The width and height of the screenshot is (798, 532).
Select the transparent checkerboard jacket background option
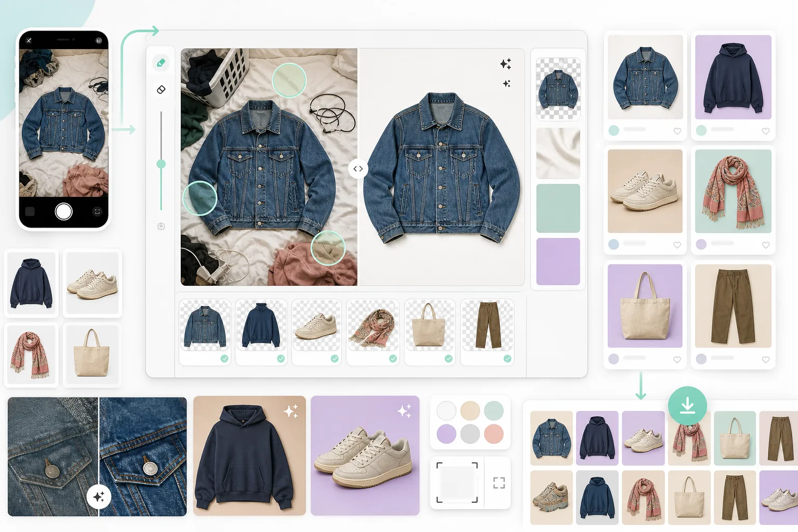click(558, 89)
